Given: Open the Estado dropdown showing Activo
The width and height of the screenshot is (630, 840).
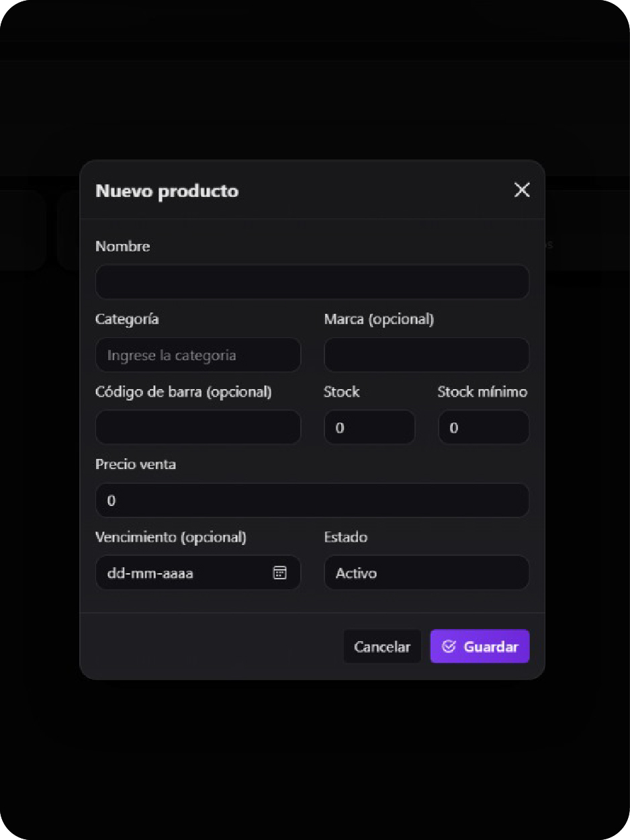Looking at the screenshot, I should (x=426, y=573).
